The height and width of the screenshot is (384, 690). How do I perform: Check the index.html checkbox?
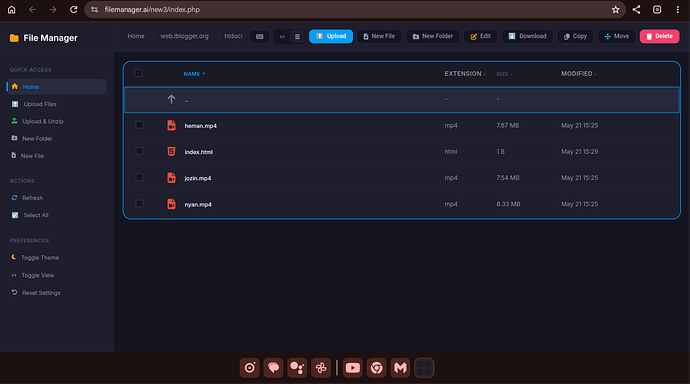139,151
